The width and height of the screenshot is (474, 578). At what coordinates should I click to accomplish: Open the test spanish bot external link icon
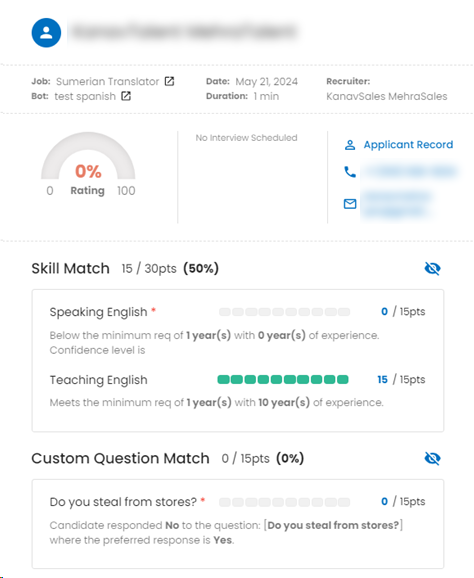coord(126,96)
